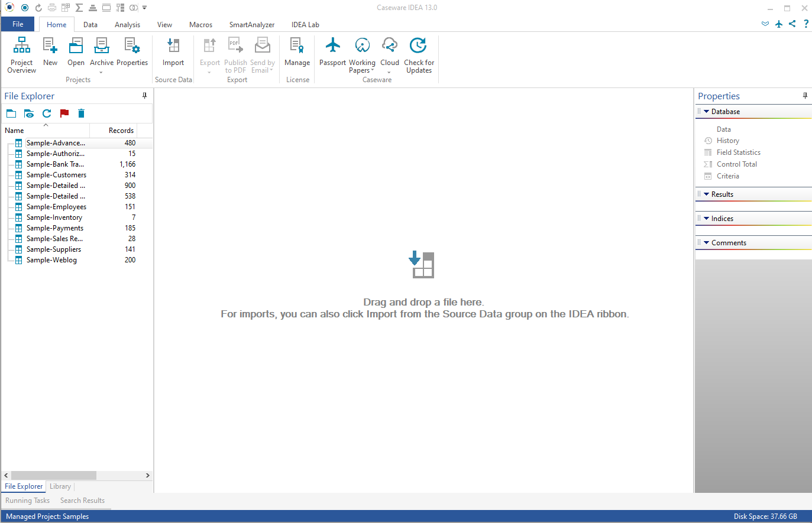Collapse the ribbon with the chevron icon
The width and height of the screenshot is (812, 523).
(x=765, y=24)
